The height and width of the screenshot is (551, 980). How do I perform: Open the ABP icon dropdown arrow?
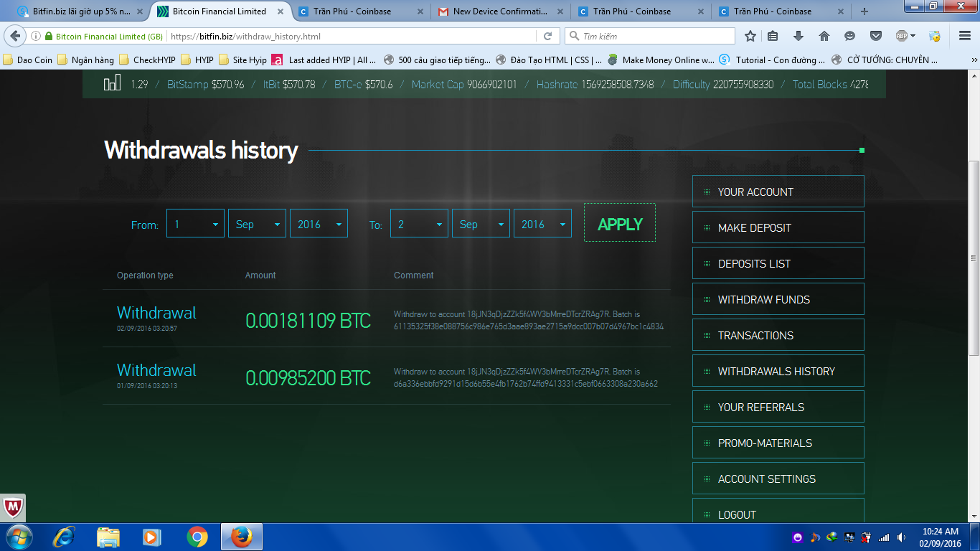913,36
